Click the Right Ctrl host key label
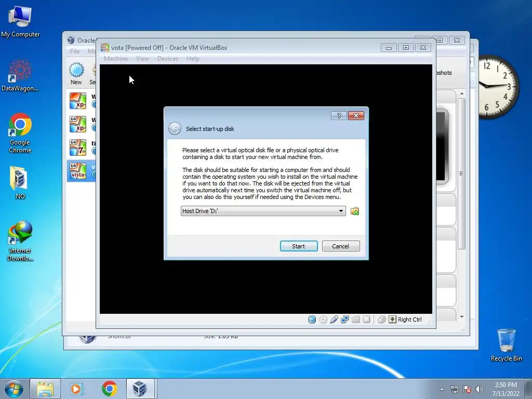Image resolution: width=532 pixels, height=399 pixels. pyautogui.click(x=410, y=320)
